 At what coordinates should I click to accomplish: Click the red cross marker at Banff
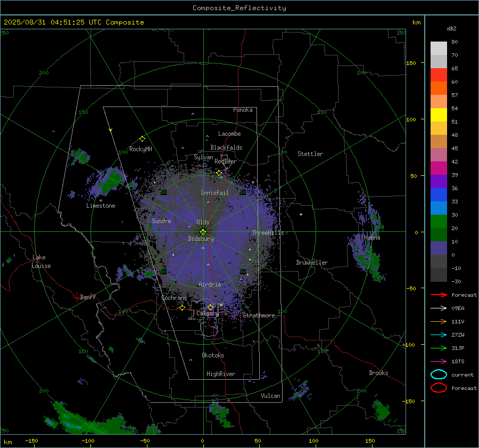[76, 297]
